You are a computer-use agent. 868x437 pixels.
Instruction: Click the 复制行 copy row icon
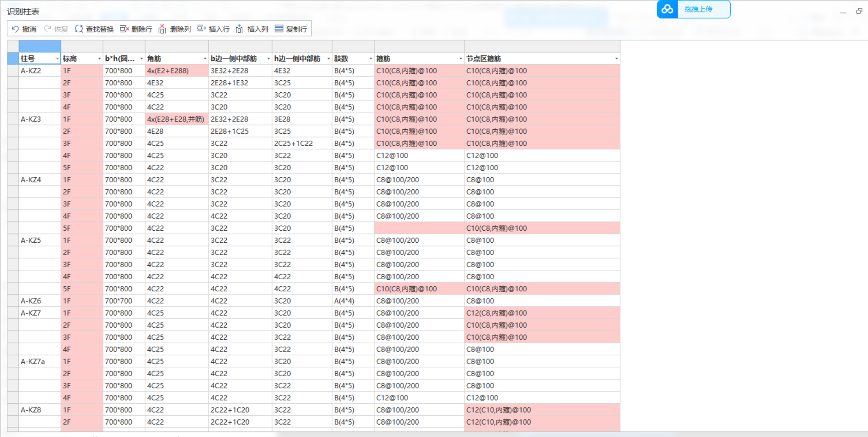[279, 29]
